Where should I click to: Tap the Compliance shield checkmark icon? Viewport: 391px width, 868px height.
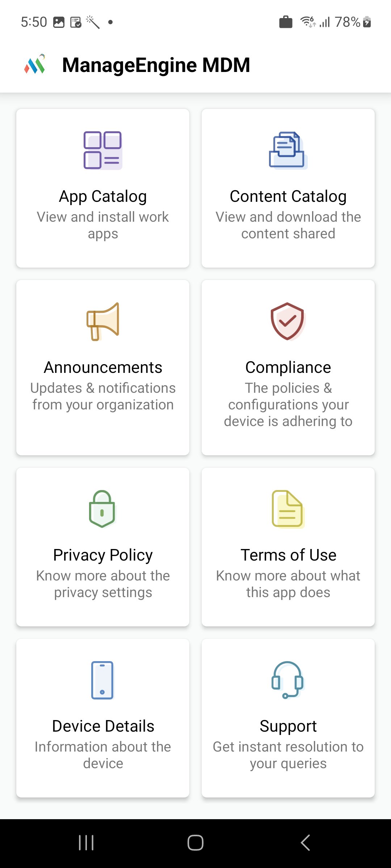(288, 321)
